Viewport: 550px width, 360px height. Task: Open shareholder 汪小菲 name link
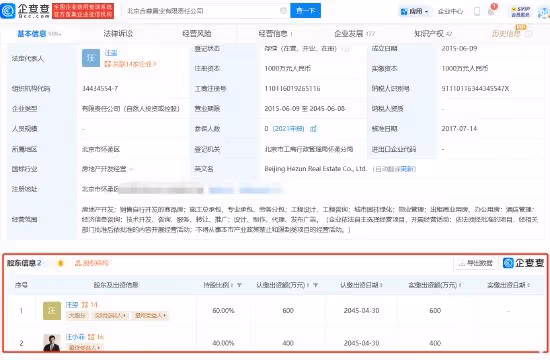click(x=75, y=337)
